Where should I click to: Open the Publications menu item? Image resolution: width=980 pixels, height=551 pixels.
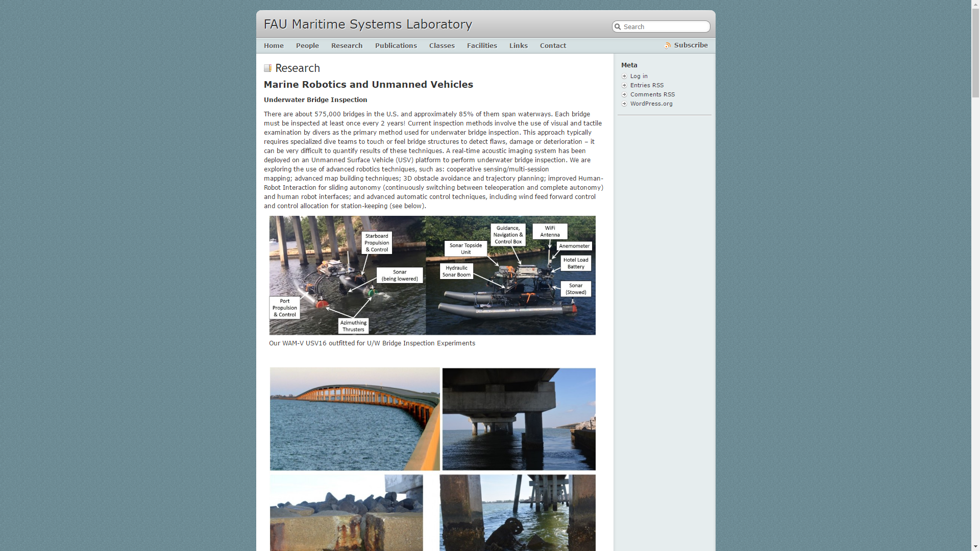coord(396,45)
